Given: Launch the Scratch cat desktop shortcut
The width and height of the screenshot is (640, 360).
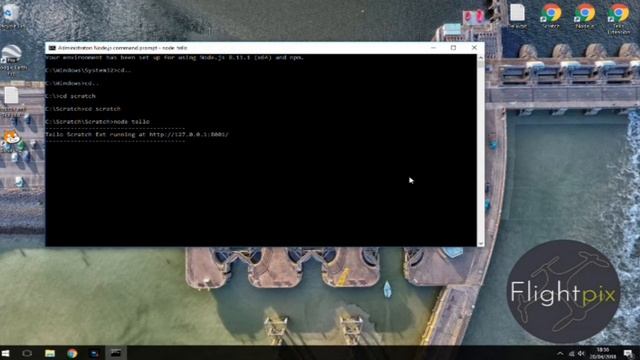Looking at the screenshot, I should (11, 139).
